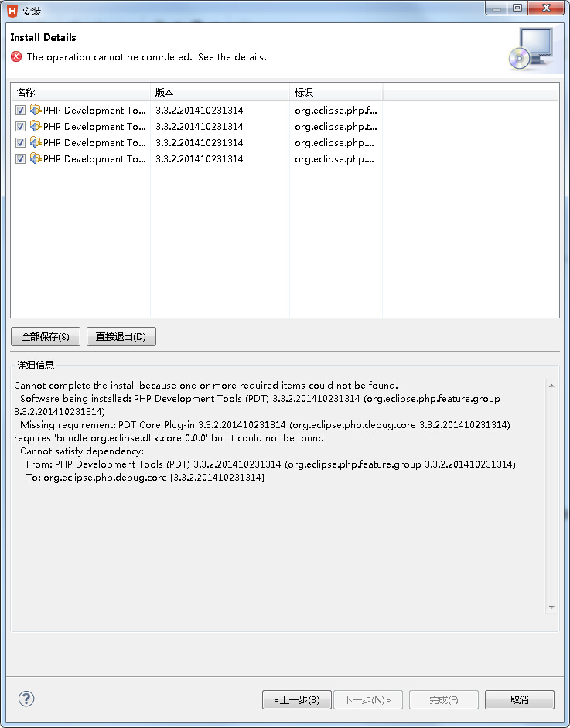Toggle the checkbox in the fourth PHP Development row
Screen dimensions: 570x728
pos(20,158)
